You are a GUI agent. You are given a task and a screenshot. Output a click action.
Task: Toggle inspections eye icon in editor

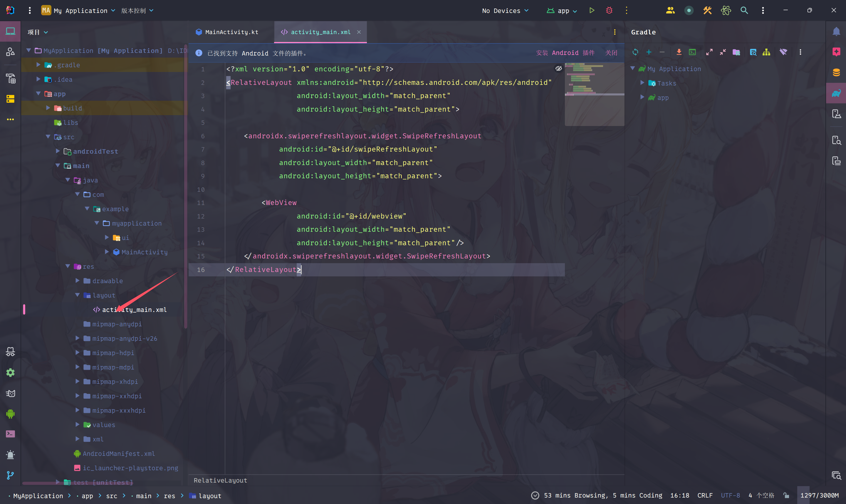click(558, 69)
